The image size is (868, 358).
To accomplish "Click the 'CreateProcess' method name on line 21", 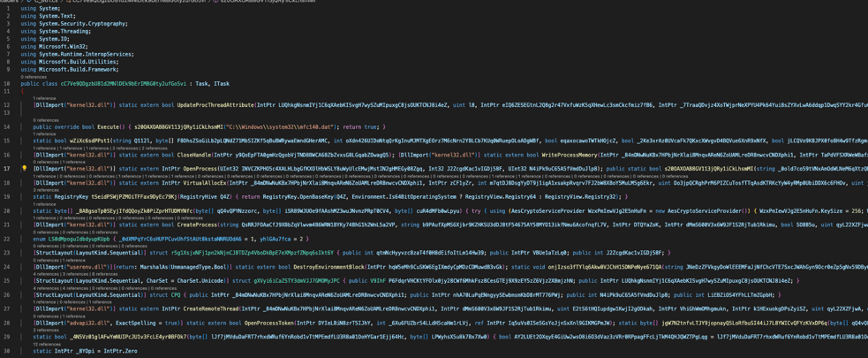I will [x=197, y=225].
